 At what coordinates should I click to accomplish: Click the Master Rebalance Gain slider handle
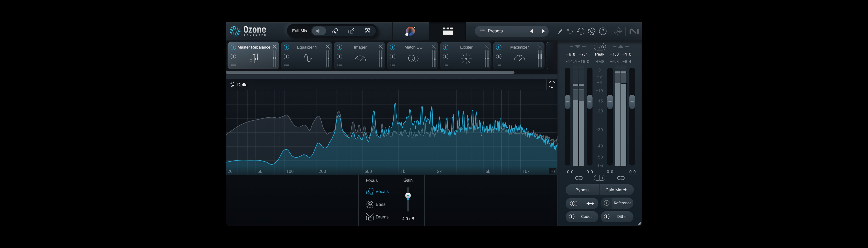click(x=408, y=196)
